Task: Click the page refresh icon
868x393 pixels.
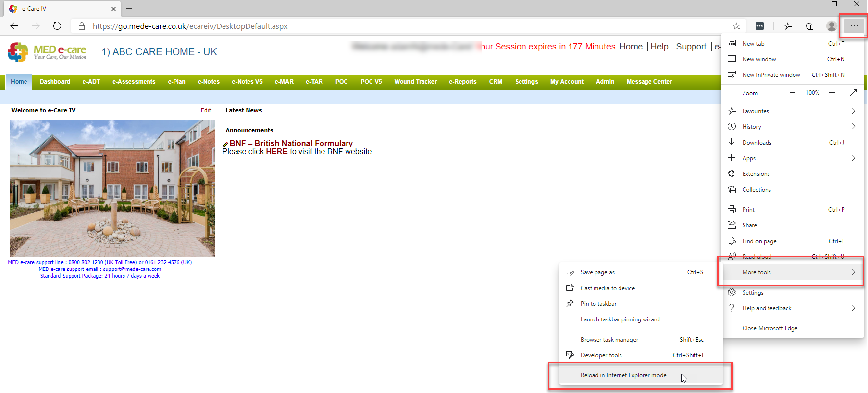Action: (x=57, y=26)
